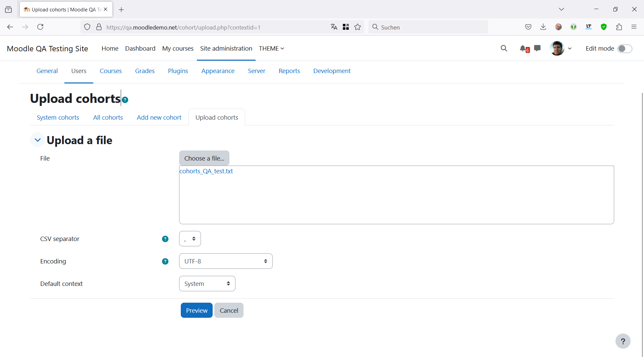
Task: Open the Add new cohort tab
Action: [x=159, y=118]
